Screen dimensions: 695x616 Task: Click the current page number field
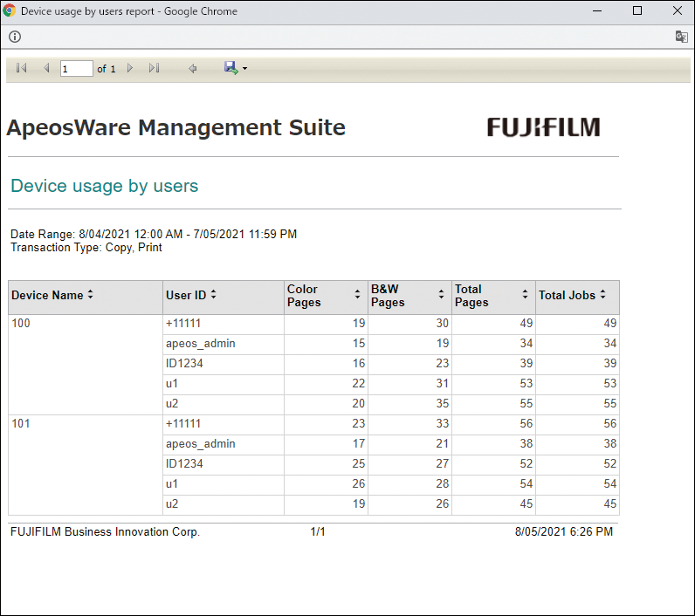pyautogui.click(x=76, y=68)
